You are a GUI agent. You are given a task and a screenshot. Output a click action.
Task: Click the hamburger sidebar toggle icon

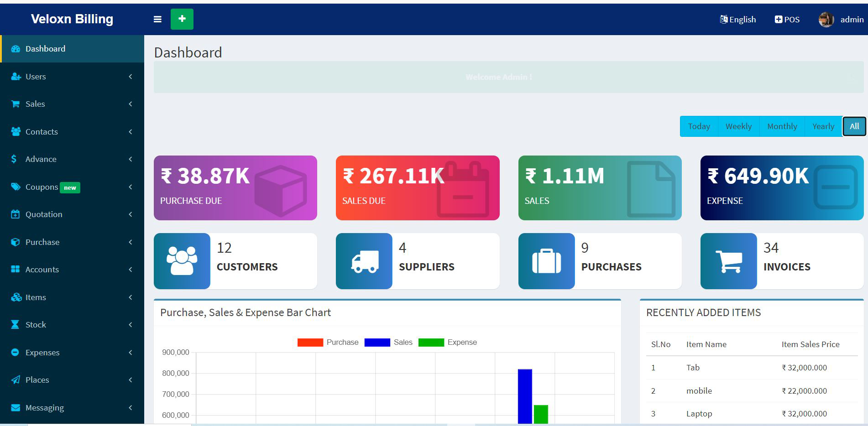157,19
